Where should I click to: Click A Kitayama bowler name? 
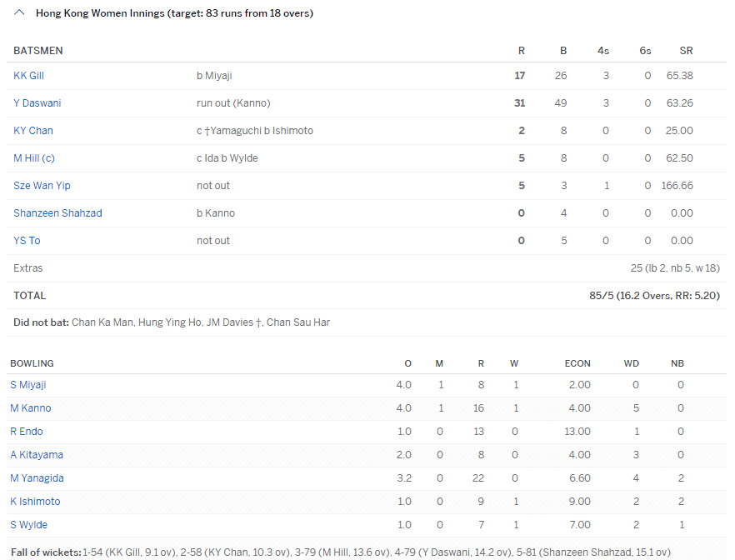[x=37, y=455]
